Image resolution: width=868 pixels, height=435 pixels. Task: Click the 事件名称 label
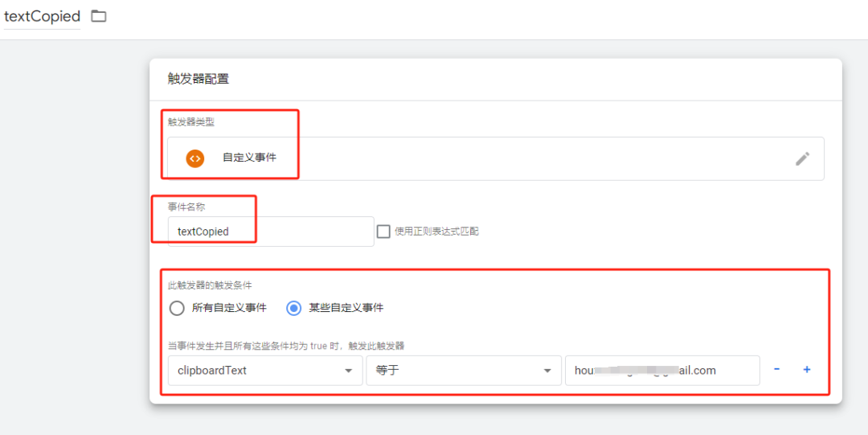pos(186,207)
